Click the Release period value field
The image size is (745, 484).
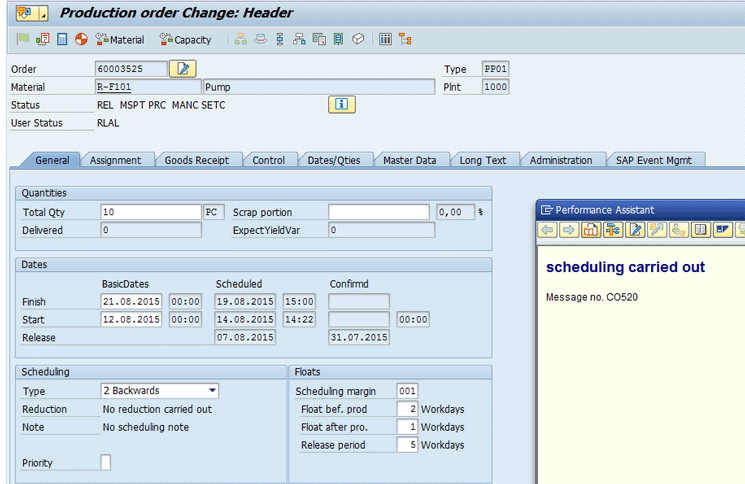407,445
